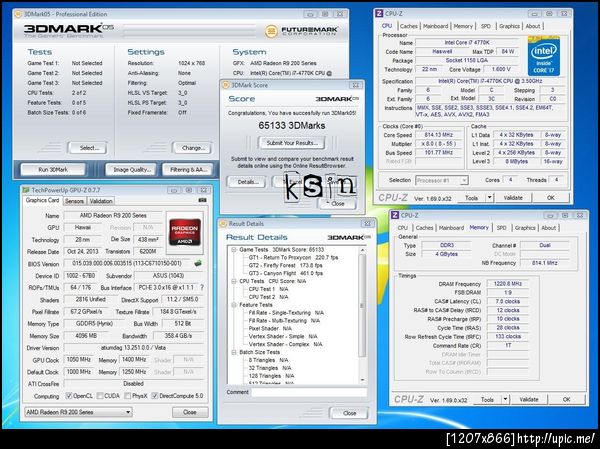This screenshot has height=449, width=600.
Task: Click OK button in upper CPU-Z window
Action: (550, 198)
